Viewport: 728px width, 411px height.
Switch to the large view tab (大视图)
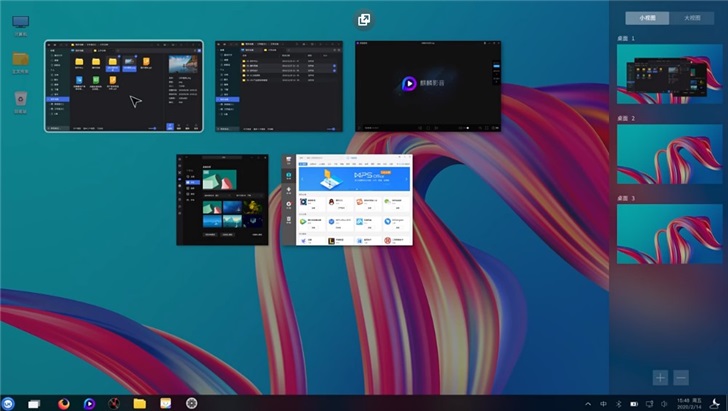[x=692, y=17]
